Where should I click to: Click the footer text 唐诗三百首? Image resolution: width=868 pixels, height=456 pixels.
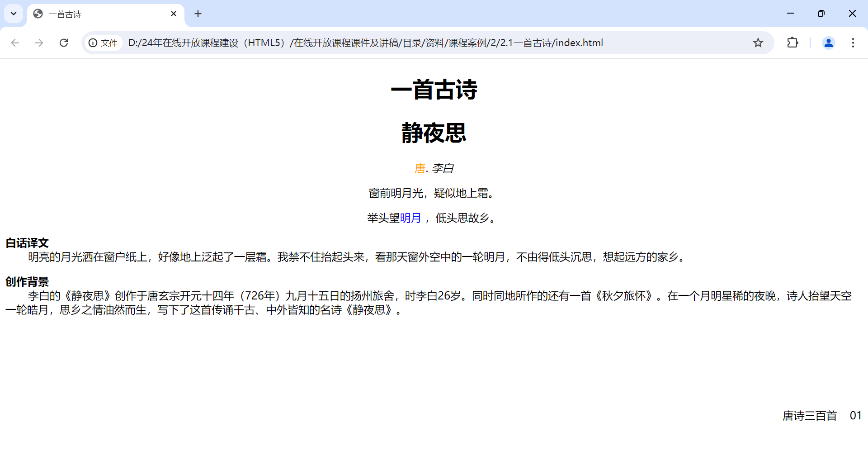(810, 416)
